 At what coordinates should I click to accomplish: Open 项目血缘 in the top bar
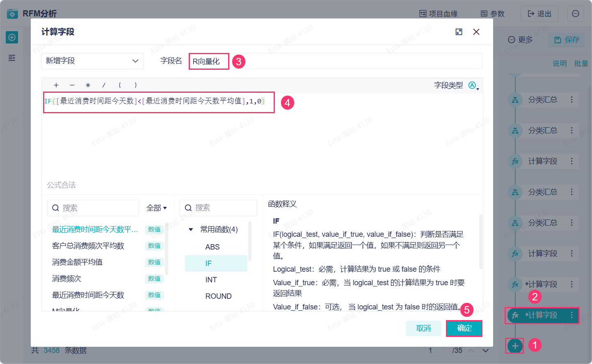point(439,14)
